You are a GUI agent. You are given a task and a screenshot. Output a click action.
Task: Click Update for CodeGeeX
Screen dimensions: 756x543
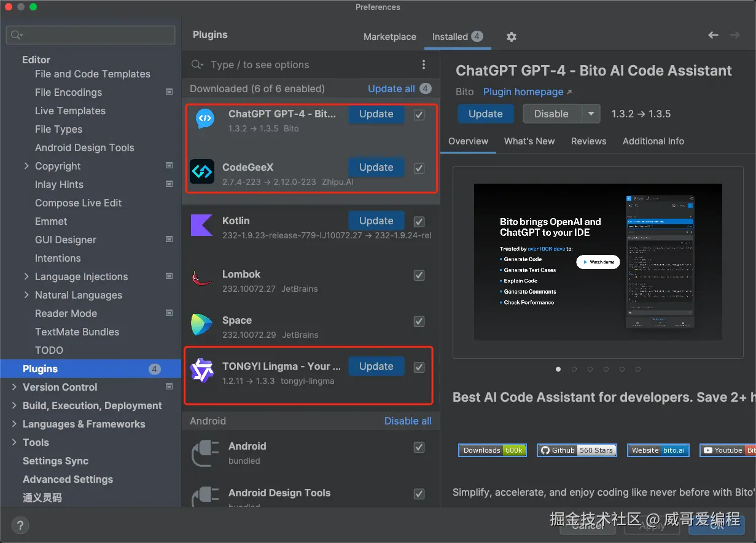pos(376,167)
